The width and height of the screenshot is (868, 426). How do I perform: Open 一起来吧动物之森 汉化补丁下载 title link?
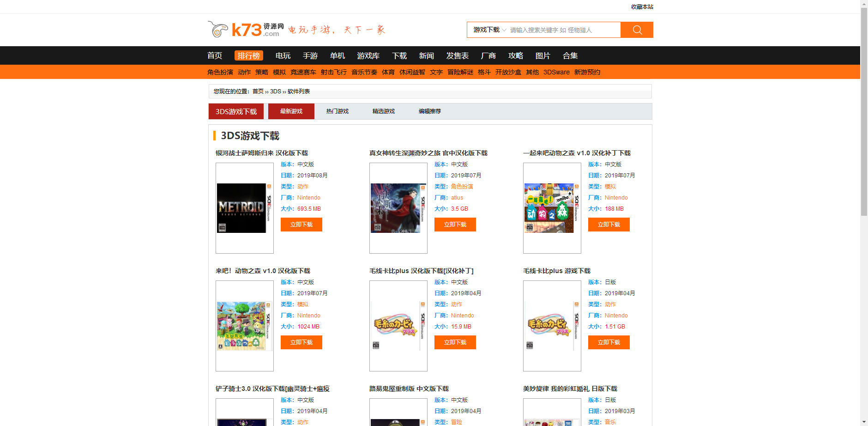(577, 152)
